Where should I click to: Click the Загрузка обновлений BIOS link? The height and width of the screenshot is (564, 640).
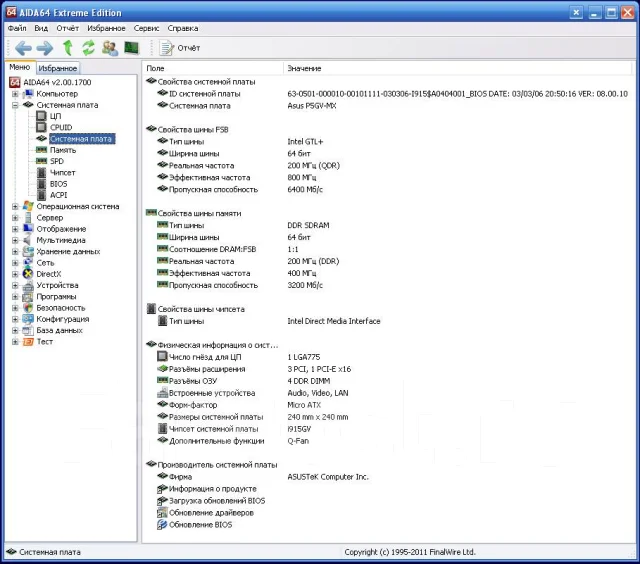point(217,501)
